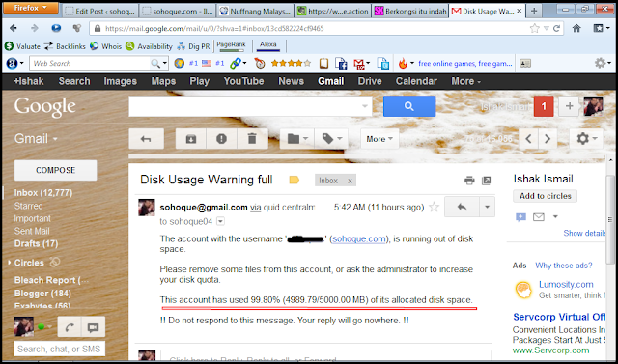Click the Back to Inbox arrow button
618x364 pixels.
coord(146,139)
